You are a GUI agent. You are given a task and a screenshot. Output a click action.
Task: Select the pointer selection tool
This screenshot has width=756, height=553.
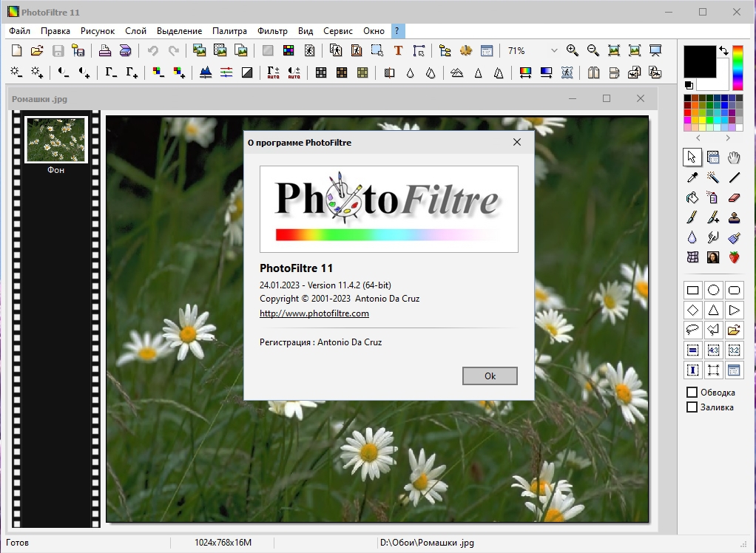point(692,157)
